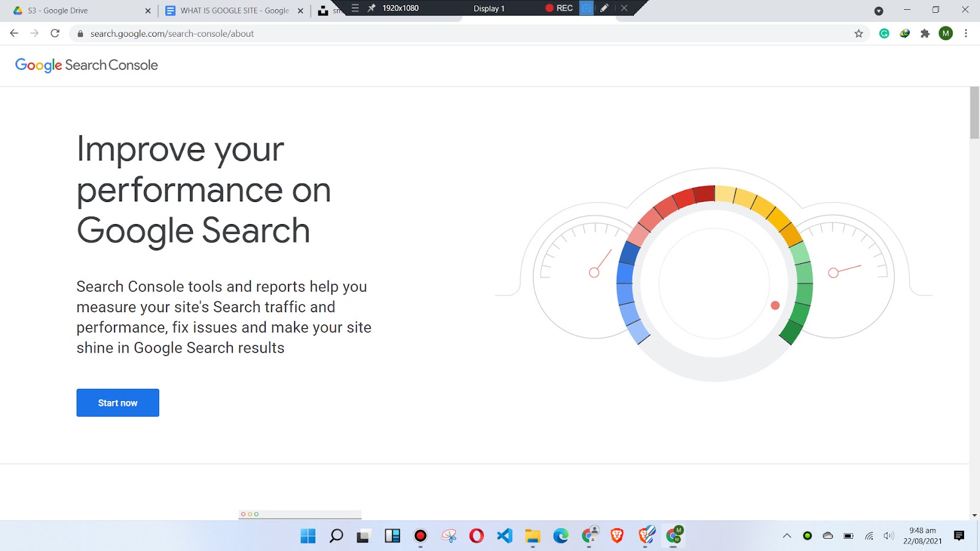Screen dimensions: 980x551
Task: Open File Explorer from the taskbar
Action: coord(533,536)
